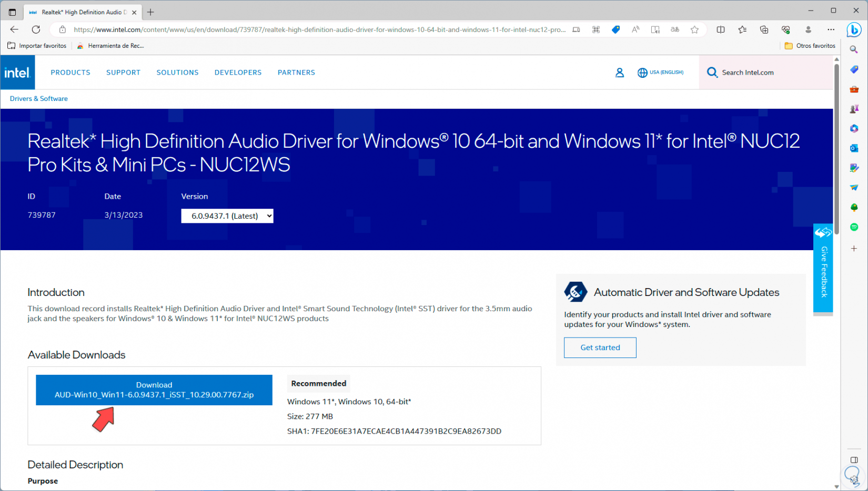Open Drop paper plane in sidebar
868x491 pixels.
coord(854,188)
